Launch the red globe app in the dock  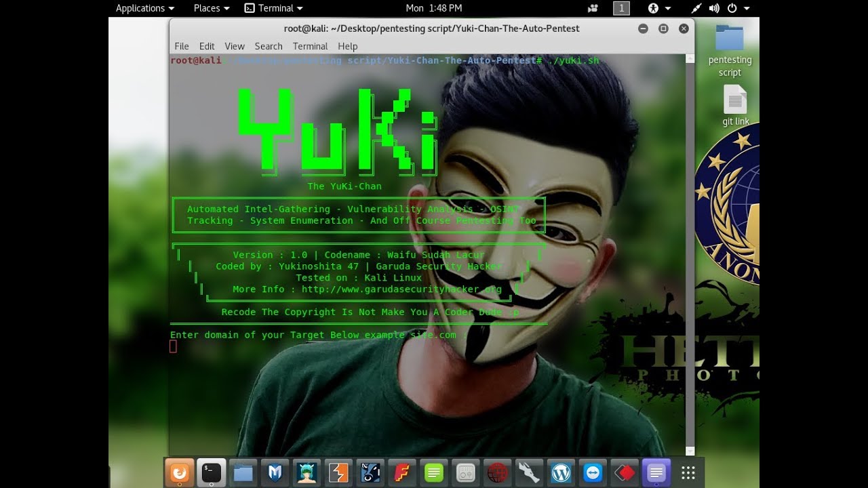pos(498,472)
